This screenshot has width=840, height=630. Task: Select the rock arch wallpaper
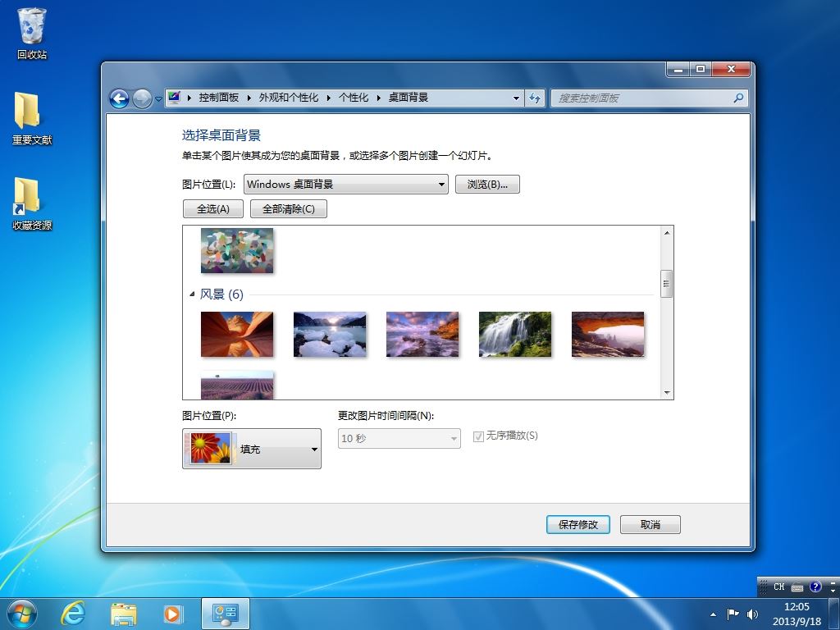608,335
